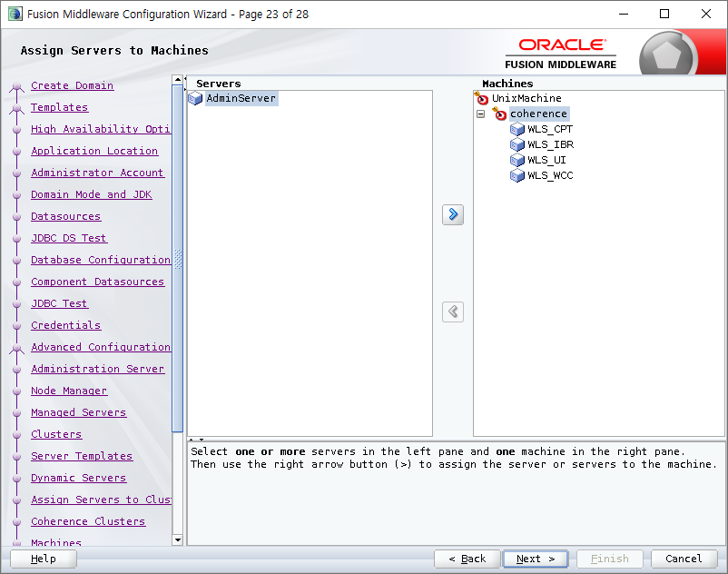Go to Administration Server step
728x574 pixels.
pos(97,370)
